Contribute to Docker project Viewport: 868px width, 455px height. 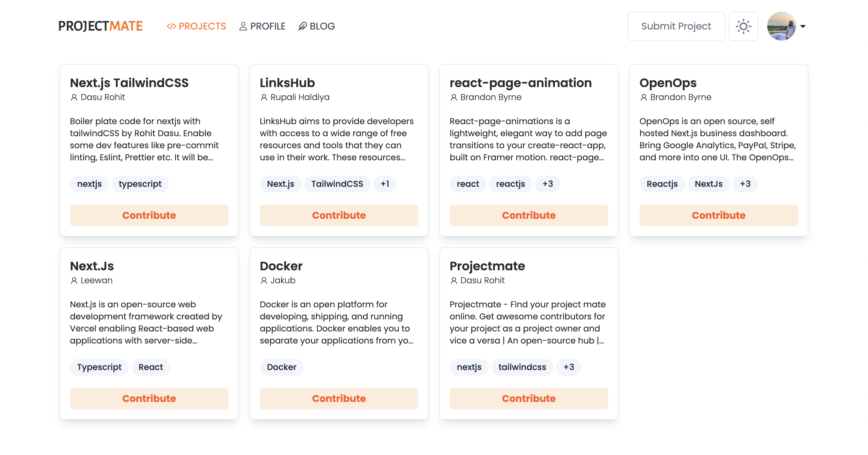[x=339, y=398]
